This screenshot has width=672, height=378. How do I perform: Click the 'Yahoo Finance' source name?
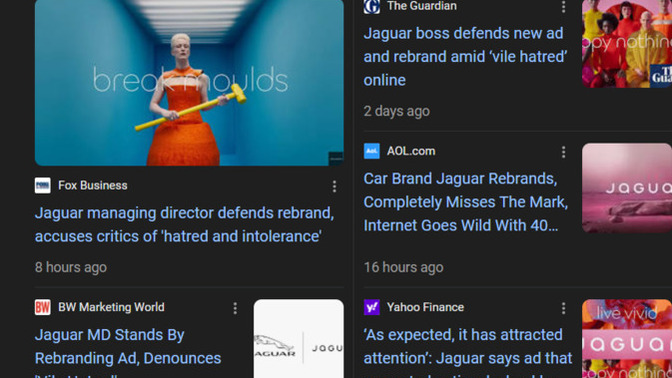(x=425, y=307)
